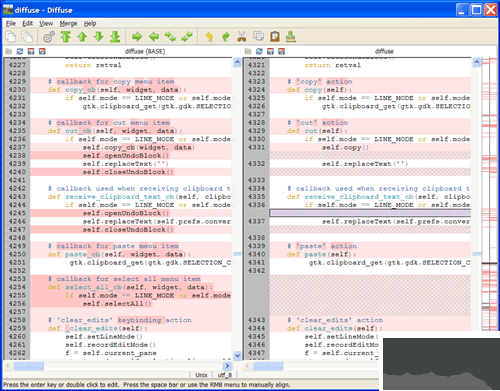This screenshot has width=500, height=391.
Task: Click copy selection left arrow icon
Action: (154, 37)
